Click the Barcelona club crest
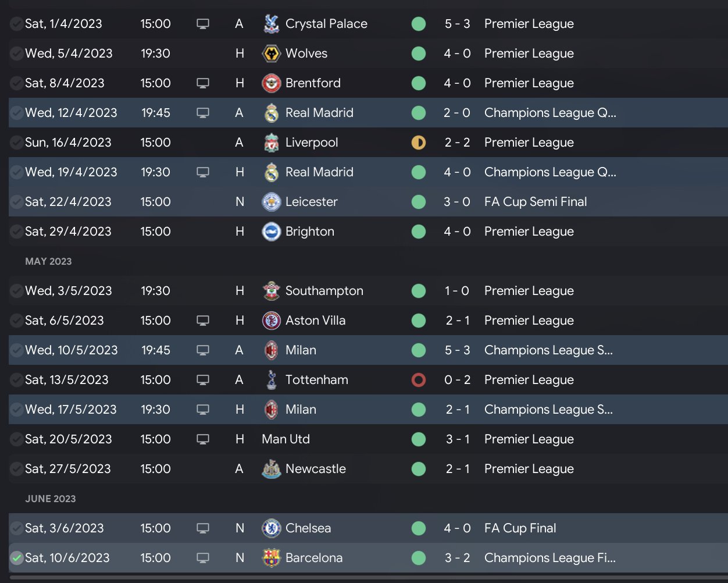Viewport: 728px width, 583px height. (x=271, y=558)
